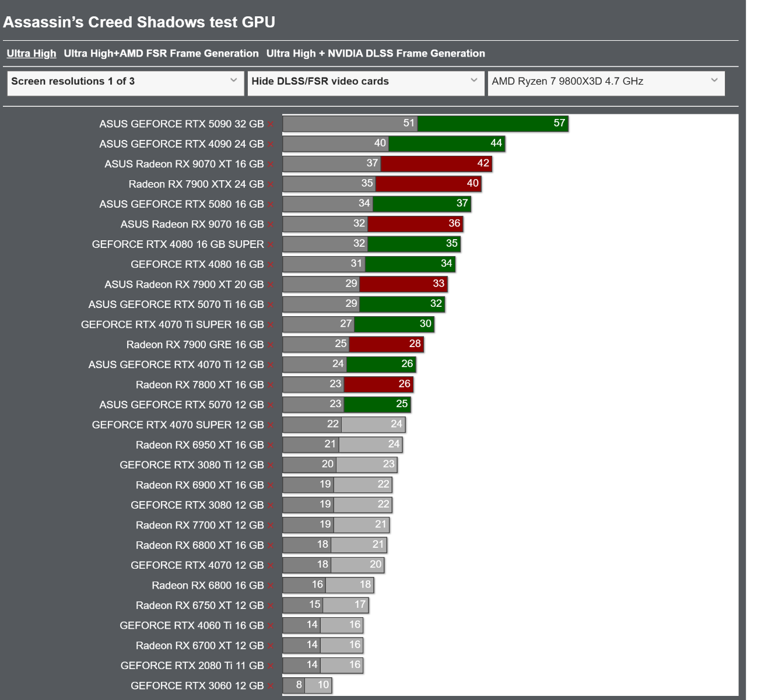
Task: Click red X beside GEFORCE RTX 2080 Ti
Action: [x=271, y=666]
